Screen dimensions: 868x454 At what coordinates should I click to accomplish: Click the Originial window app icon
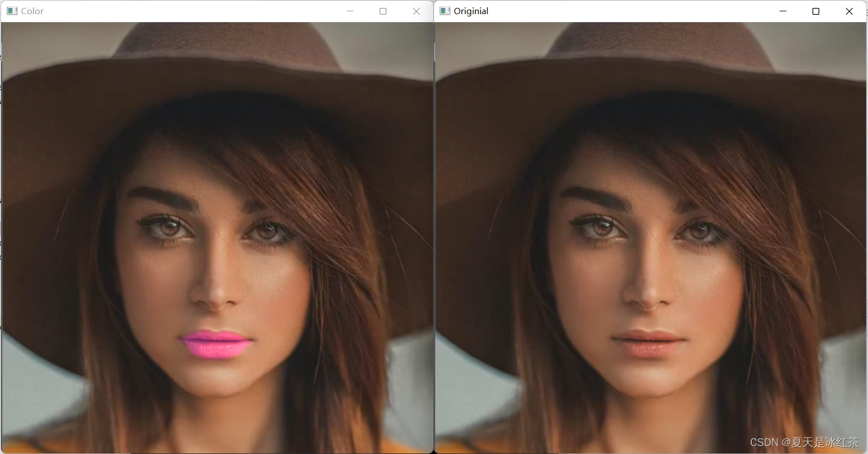point(445,11)
